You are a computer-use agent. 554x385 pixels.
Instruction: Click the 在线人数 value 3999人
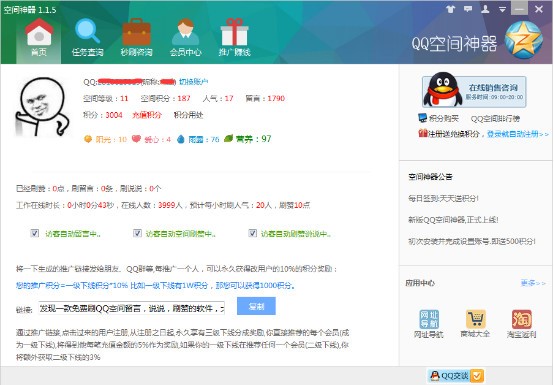pos(170,205)
